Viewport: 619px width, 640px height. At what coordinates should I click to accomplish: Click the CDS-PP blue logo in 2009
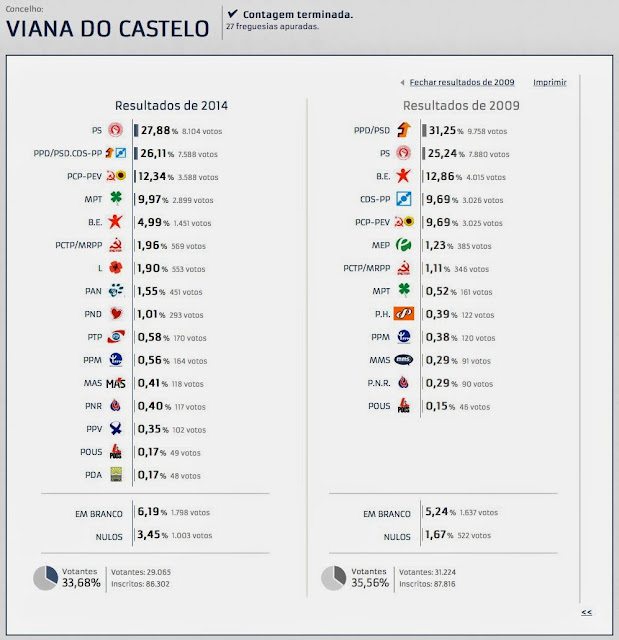tap(403, 199)
